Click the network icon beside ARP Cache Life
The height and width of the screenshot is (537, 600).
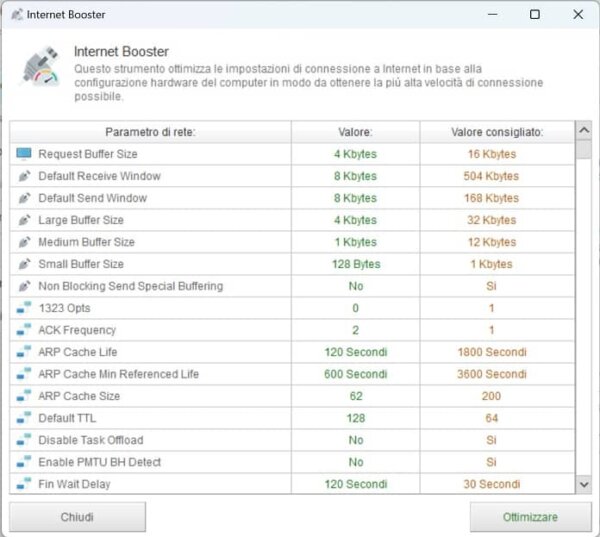(x=24, y=352)
